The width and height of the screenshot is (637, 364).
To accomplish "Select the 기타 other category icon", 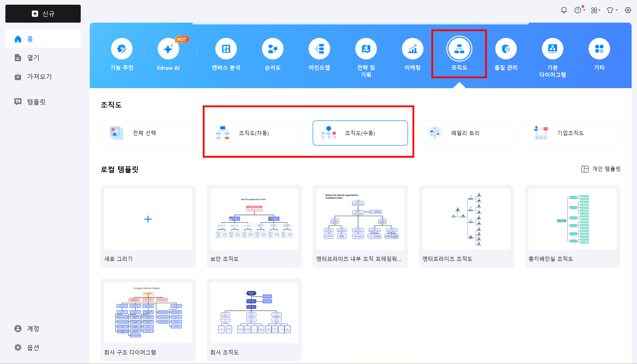I will (599, 49).
